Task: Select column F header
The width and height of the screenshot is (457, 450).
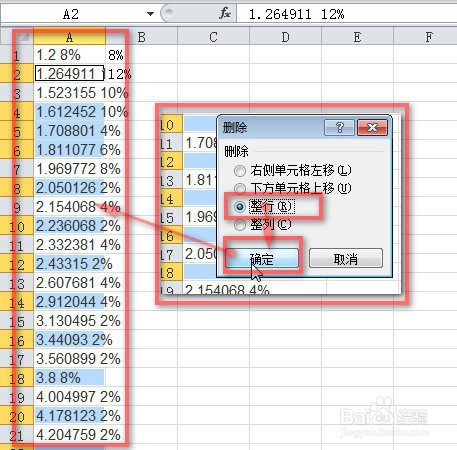Action: coord(425,37)
